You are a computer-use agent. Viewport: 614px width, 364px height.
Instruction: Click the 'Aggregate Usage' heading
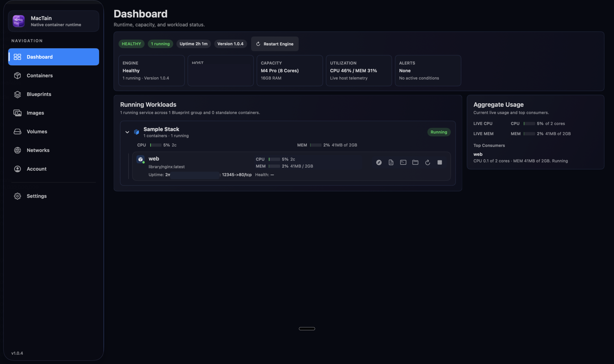[498, 105]
